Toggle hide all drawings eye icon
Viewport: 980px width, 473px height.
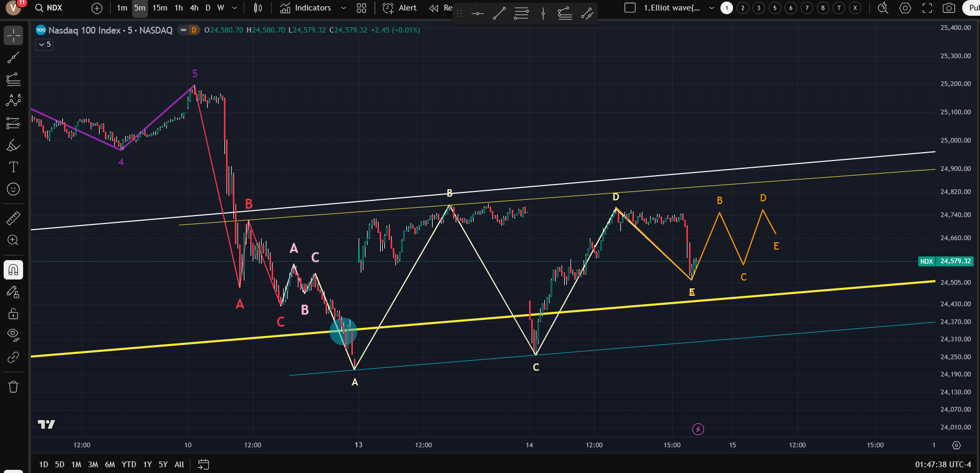tap(13, 335)
